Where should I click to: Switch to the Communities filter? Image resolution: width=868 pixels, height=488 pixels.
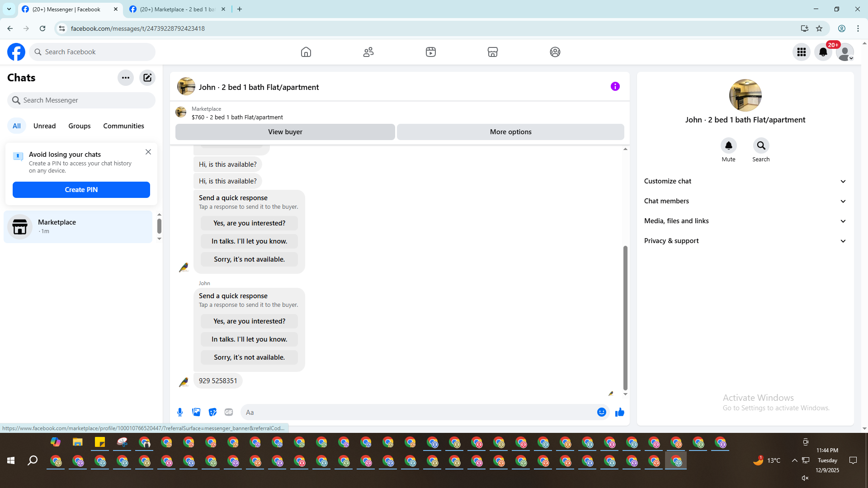[123, 126]
